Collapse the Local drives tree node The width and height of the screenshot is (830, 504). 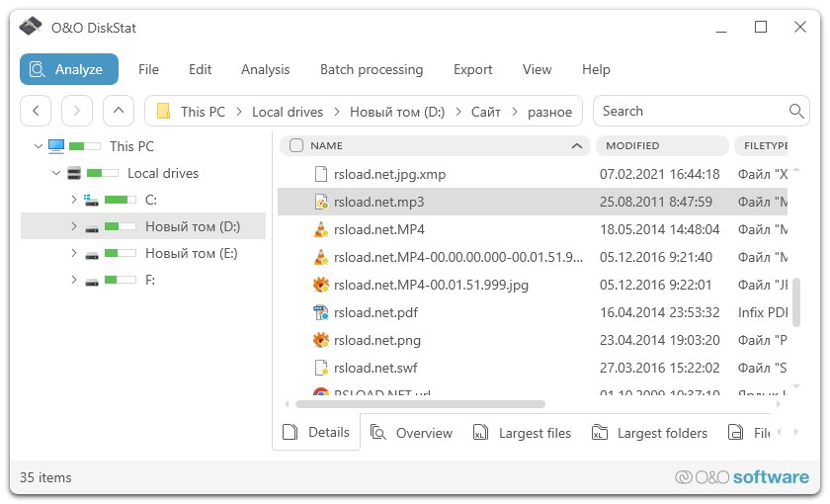[x=56, y=173]
